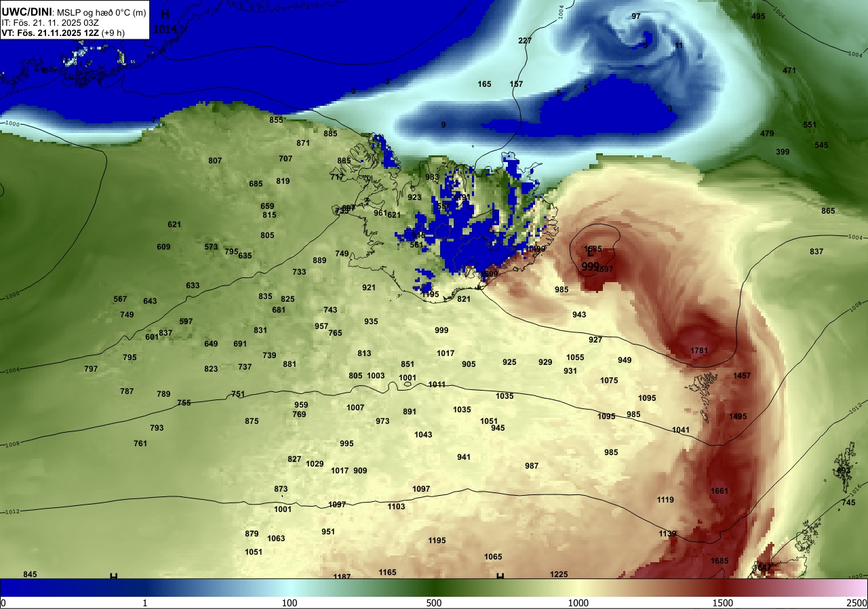Image resolution: width=868 pixels, height=609 pixels.
Task: Click the 793 height value
Action: click(x=157, y=428)
